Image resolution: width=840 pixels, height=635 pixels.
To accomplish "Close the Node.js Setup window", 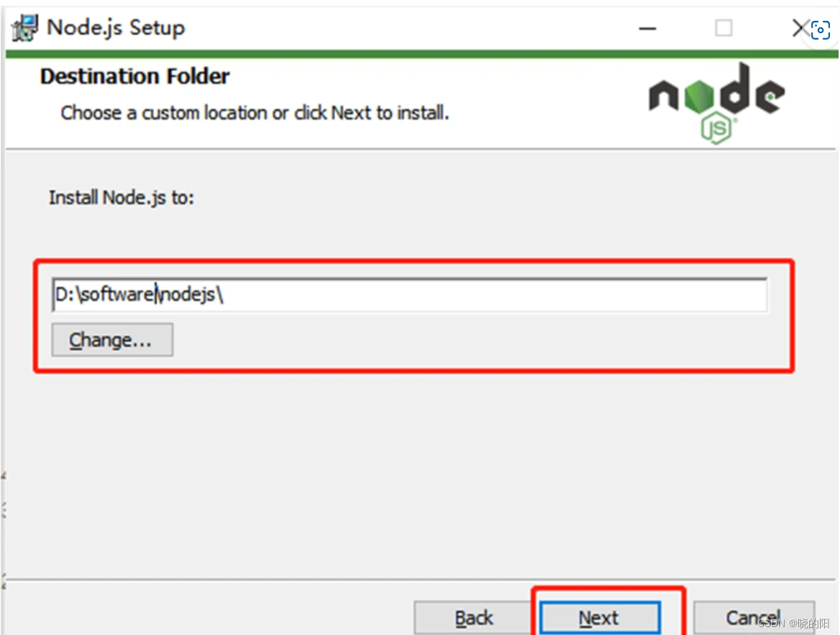I will point(800,28).
